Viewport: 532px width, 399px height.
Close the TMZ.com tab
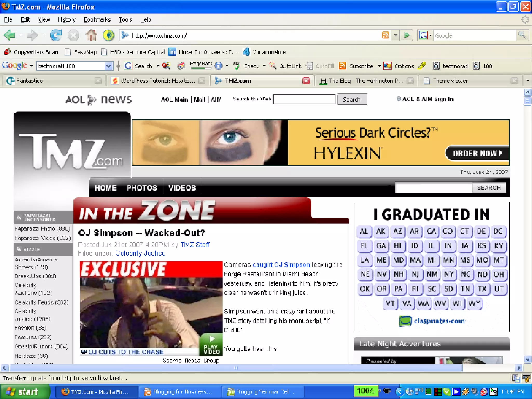[306, 81]
